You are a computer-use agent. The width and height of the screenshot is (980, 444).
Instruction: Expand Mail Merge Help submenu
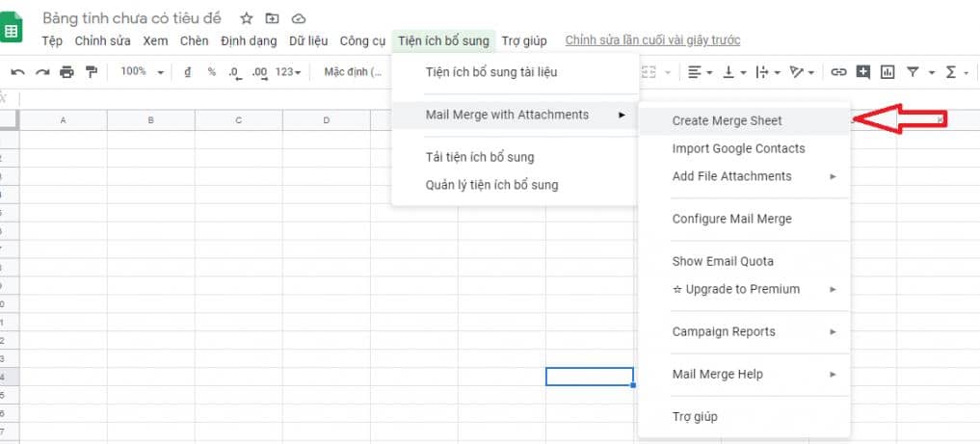pyautogui.click(x=744, y=374)
